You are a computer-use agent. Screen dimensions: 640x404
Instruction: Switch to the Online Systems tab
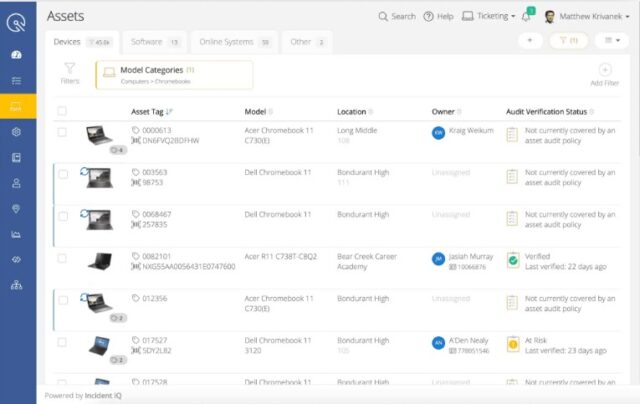point(234,42)
